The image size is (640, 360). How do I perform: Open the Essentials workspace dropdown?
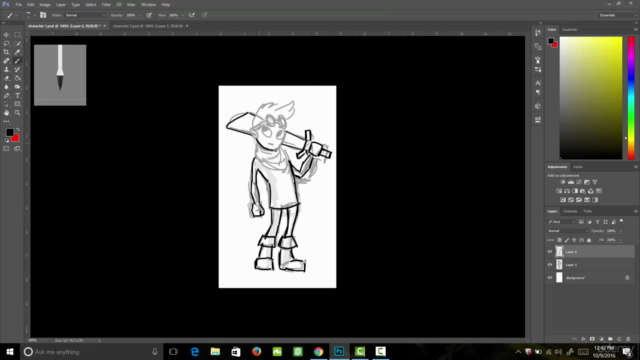pyautogui.click(x=617, y=15)
